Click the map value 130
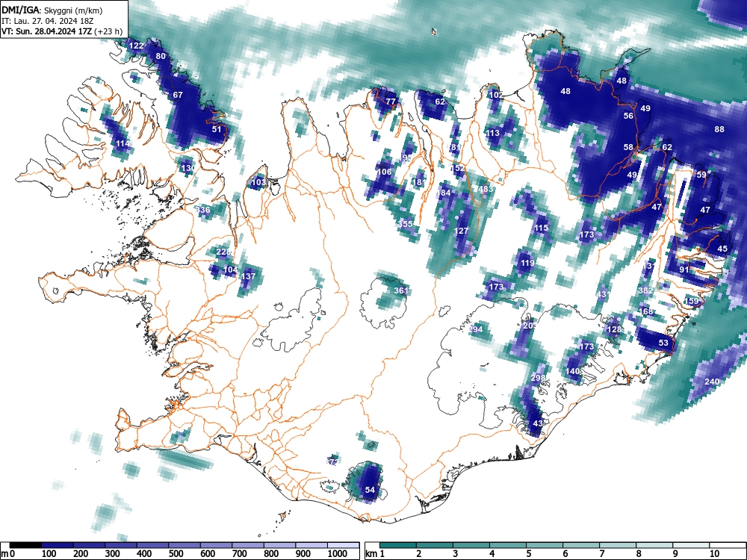 [188, 168]
